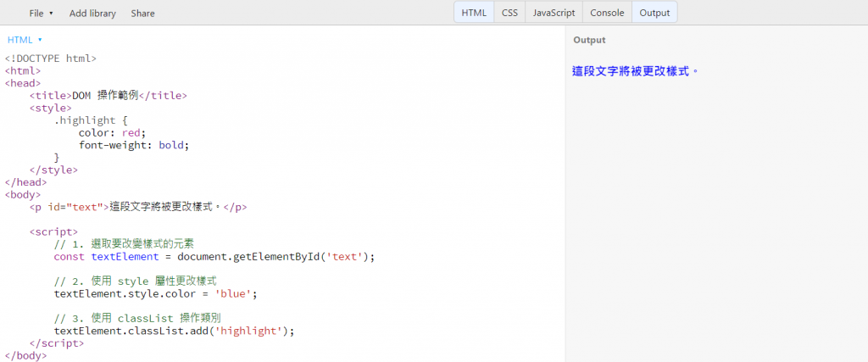
Task: Click the Share button
Action: click(x=142, y=14)
